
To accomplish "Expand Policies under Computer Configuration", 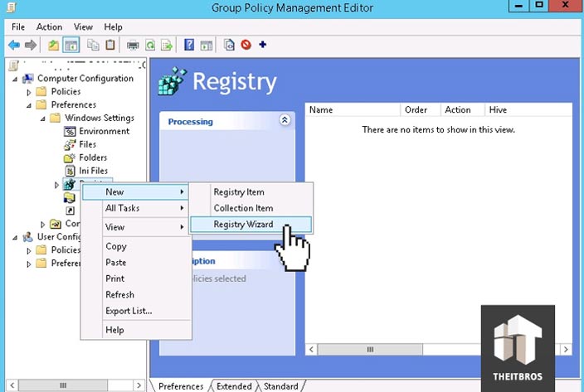I will pos(29,92).
